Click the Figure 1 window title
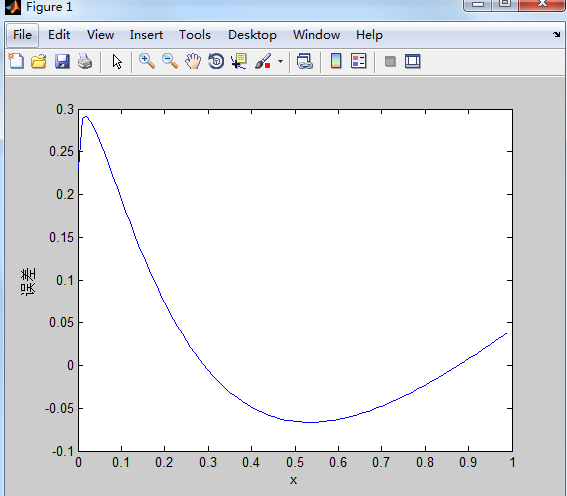The image size is (567, 496). click(x=49, y=7)
